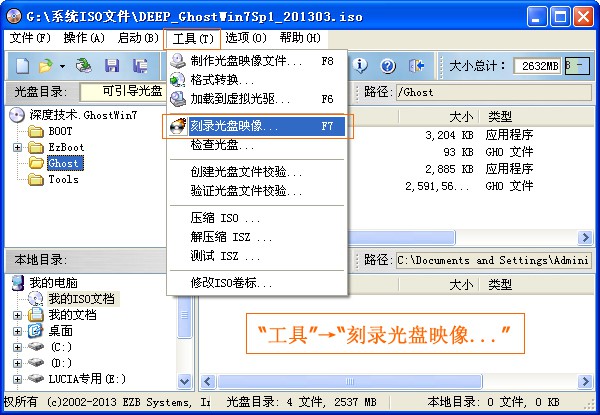Viewport: 600px width, 415px height.
Task: Expand the LUCIA专用(E:) drive node
Action: pos(18,379)
